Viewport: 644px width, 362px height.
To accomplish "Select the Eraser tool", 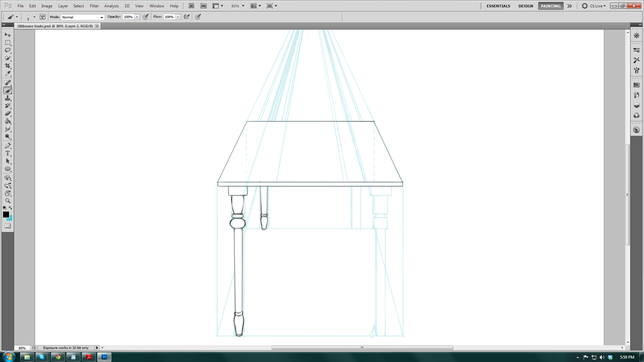I will (8, 114).
